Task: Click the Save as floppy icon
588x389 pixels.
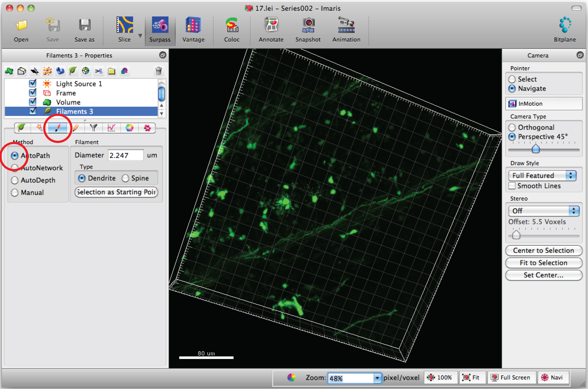Action: [85, 25]
